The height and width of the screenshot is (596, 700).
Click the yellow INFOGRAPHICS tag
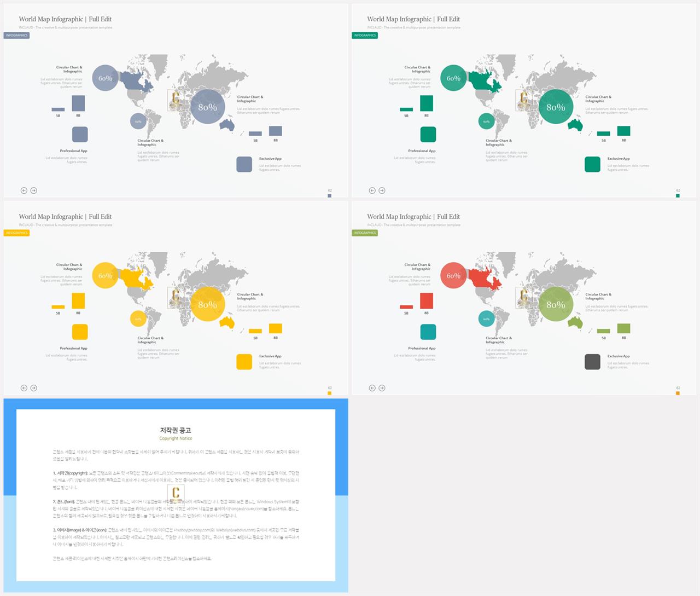tap(16, 233)
